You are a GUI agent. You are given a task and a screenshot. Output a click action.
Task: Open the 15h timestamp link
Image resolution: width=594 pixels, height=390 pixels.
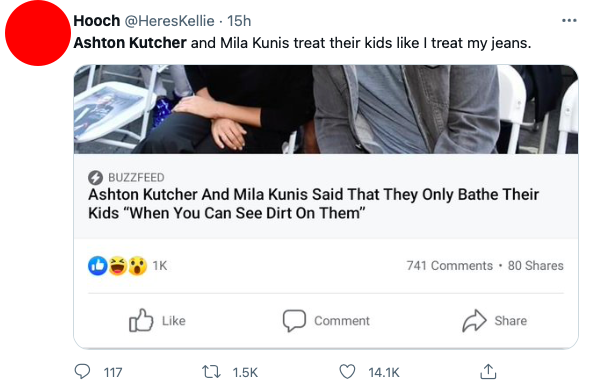239,21
